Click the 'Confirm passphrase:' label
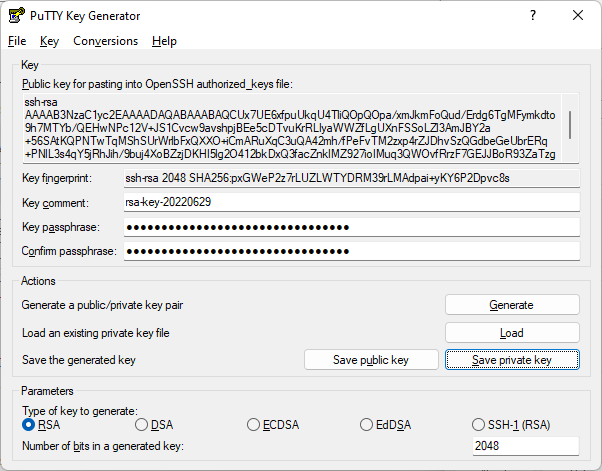Image resolution: width=602 pixels, height=471 pixels. point(69,251)
